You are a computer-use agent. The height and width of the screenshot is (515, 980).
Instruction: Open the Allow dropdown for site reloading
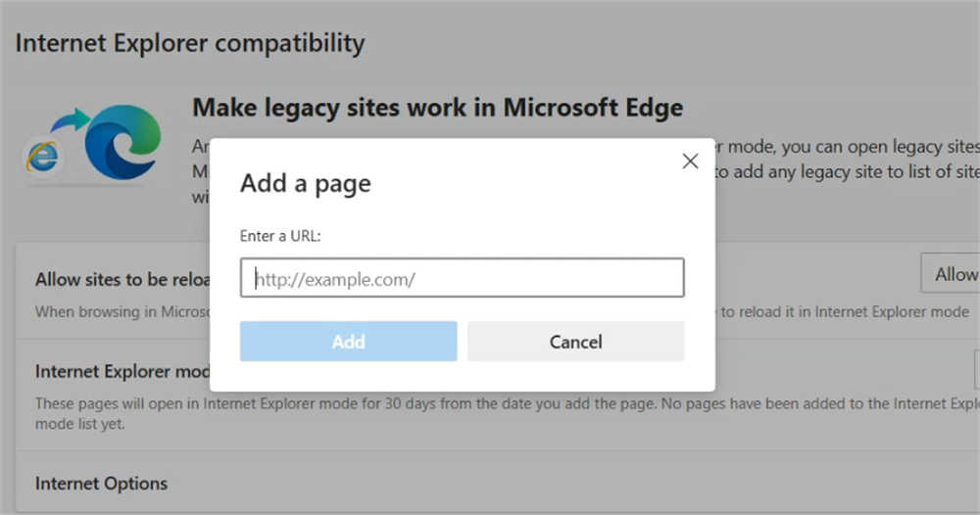[x=953, y=274]
